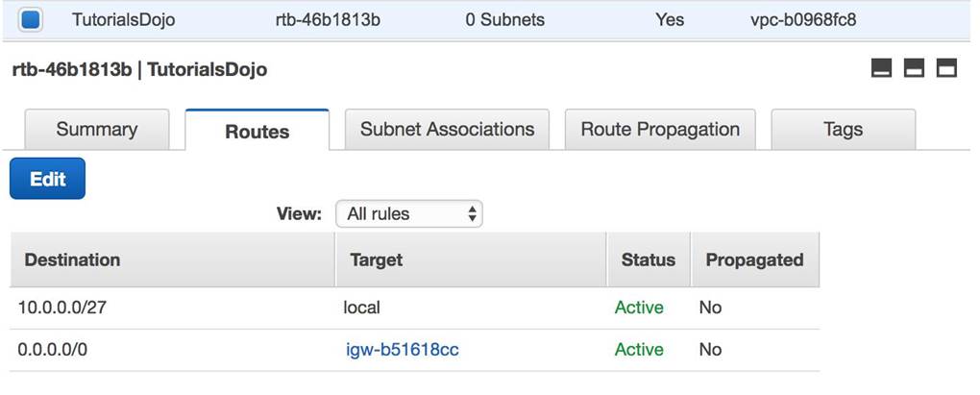Click the small bottom-panel layout icon
Viewport: 980px width, 395px height.
(880, 68)
